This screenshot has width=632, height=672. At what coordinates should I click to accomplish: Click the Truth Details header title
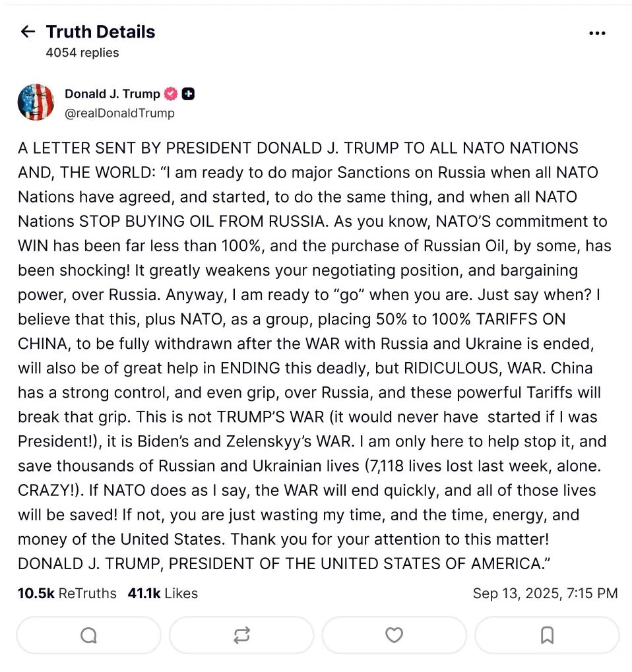[100, 32]
